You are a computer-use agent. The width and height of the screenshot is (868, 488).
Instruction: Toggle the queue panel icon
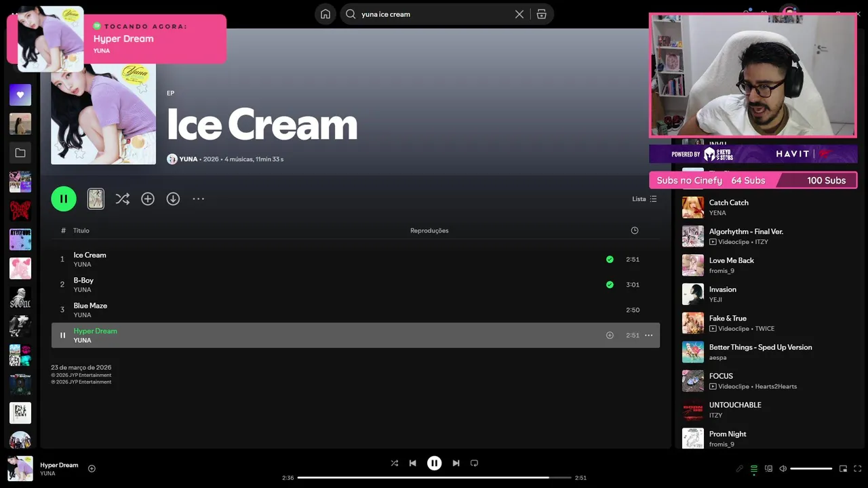(754, 468)
